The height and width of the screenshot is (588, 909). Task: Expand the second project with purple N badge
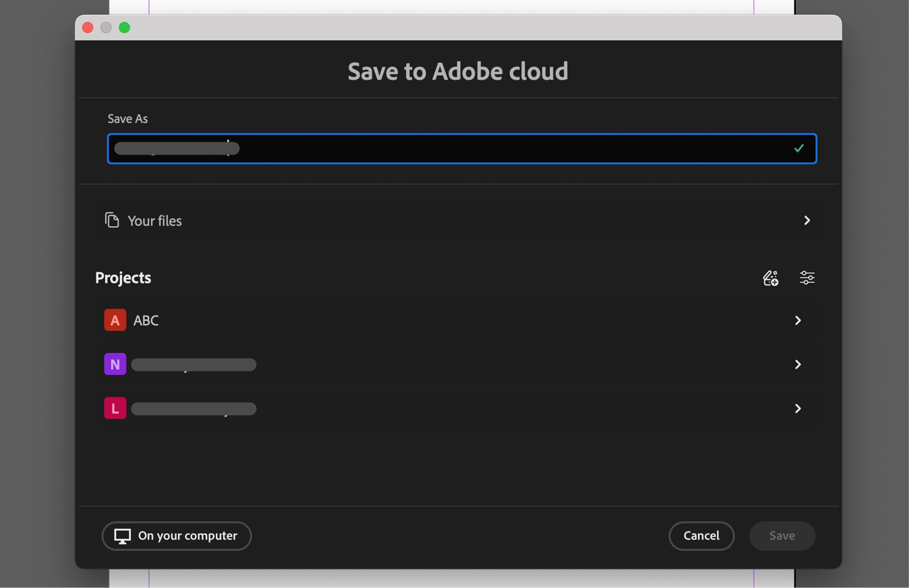click(798, 364)
